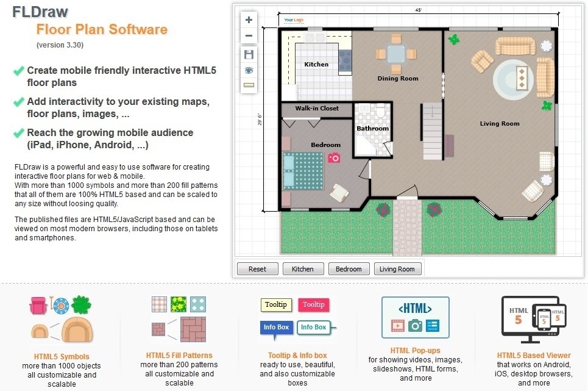Image resolution: width=588 pixels, height=391 pixels.
Task: Select the dining table symbol
Action: click(x=397, y=54)
